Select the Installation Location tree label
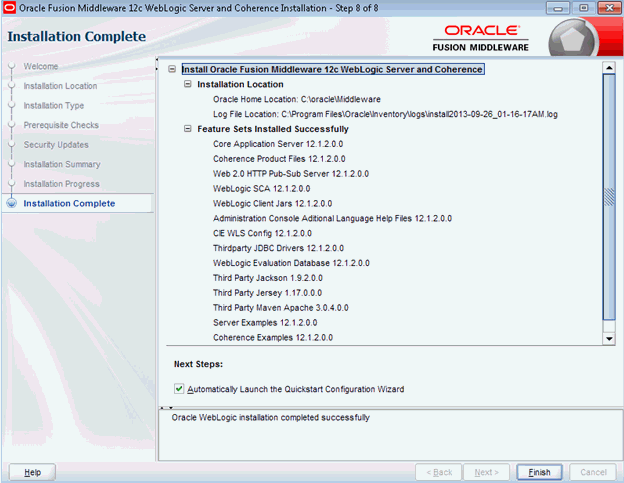Viewport: 624px width, 483px height. click(x=240, y=84)
